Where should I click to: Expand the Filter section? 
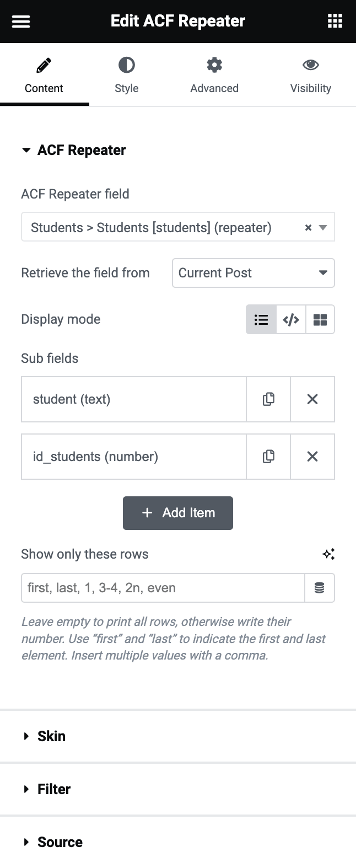[54, 789]
